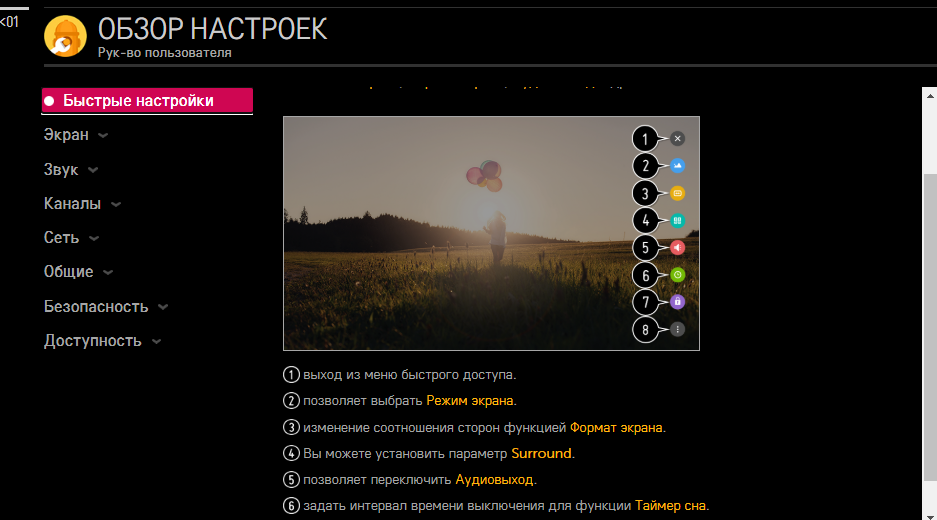Expand the Каналы menu chevron
Viewport: 937px width, 520px height.
[x=116, y=204]
